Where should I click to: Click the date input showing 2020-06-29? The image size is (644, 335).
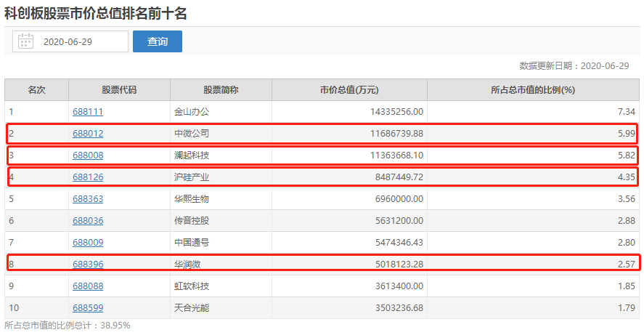point(70,41)
